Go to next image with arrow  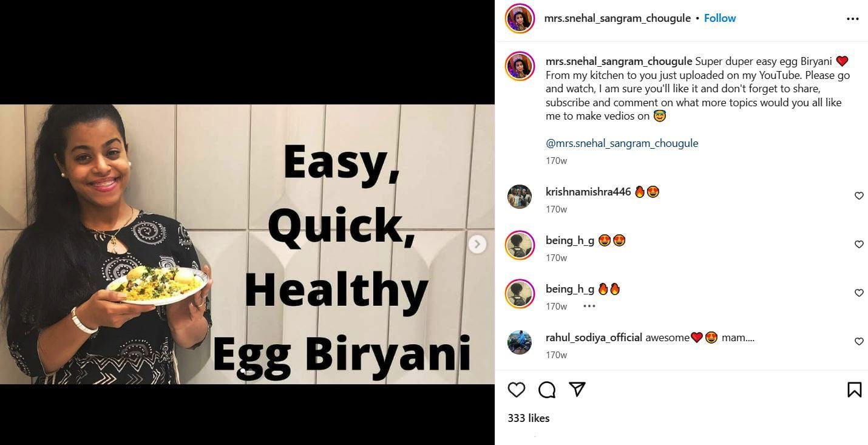(477, 244)
